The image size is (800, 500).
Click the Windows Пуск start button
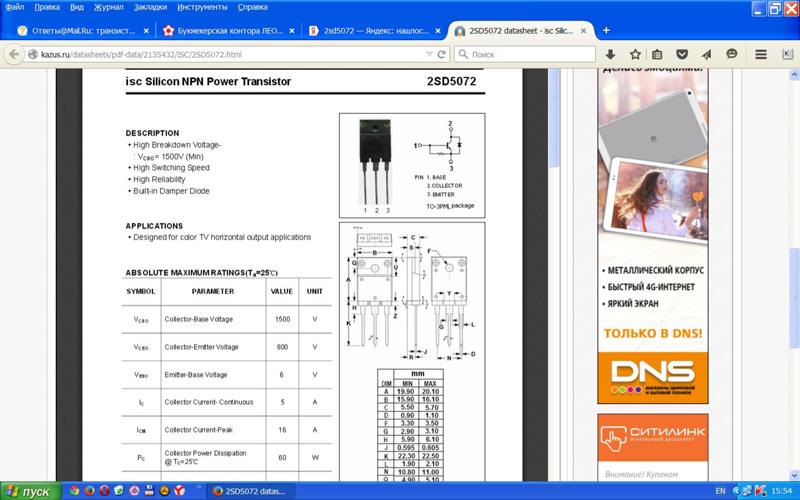29,491
